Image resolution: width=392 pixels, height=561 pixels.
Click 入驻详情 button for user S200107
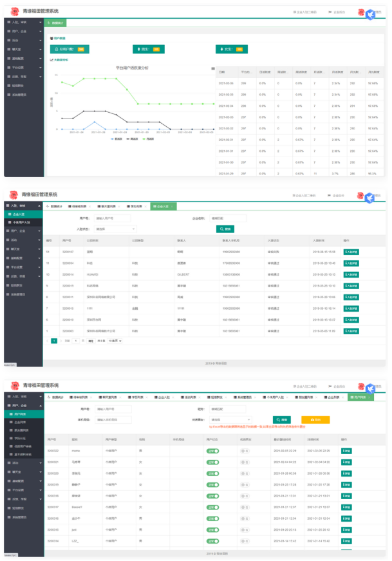click(x=351, y=252)
